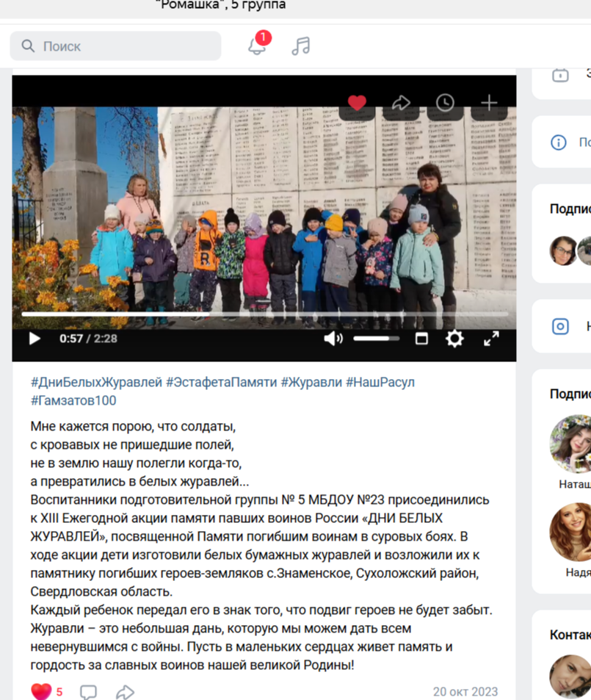Screen dimensions: 591x700
Task: Share the post arrow icon
Action: [x=125, y=692]
